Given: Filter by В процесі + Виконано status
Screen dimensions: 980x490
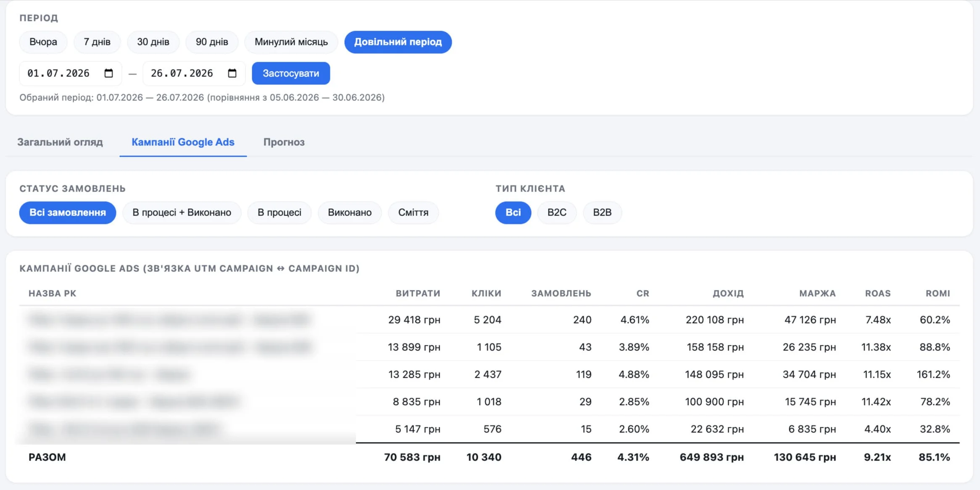Looking at the screenshot, I should tap(182, 213).
